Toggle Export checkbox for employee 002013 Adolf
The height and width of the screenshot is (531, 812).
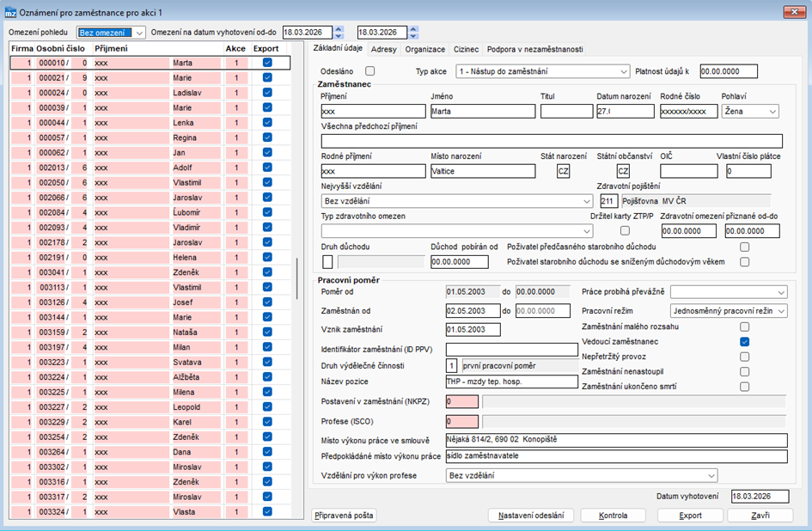coord(267,168)
